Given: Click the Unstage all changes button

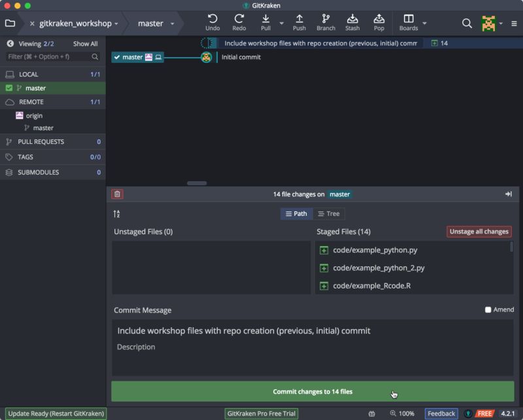Looking at the screenshot, I should pyautogui.click(x=479, y=232).
